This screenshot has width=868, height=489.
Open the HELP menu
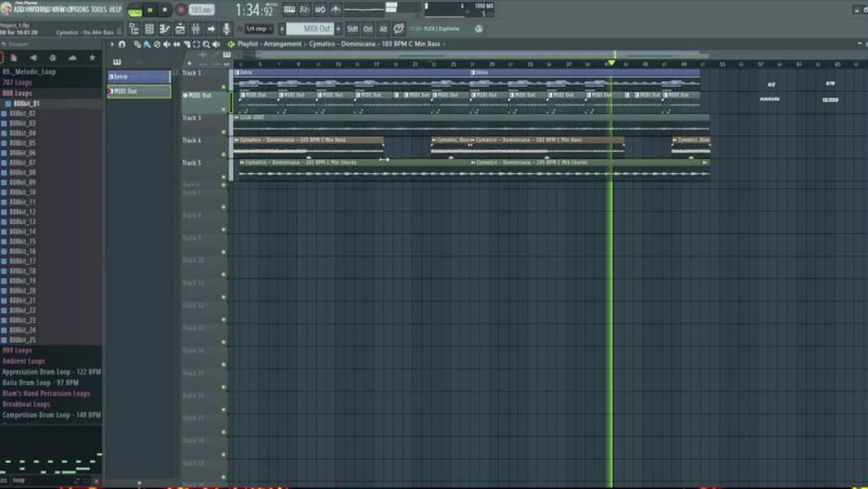pyautogui.click(x=115, y=10)
